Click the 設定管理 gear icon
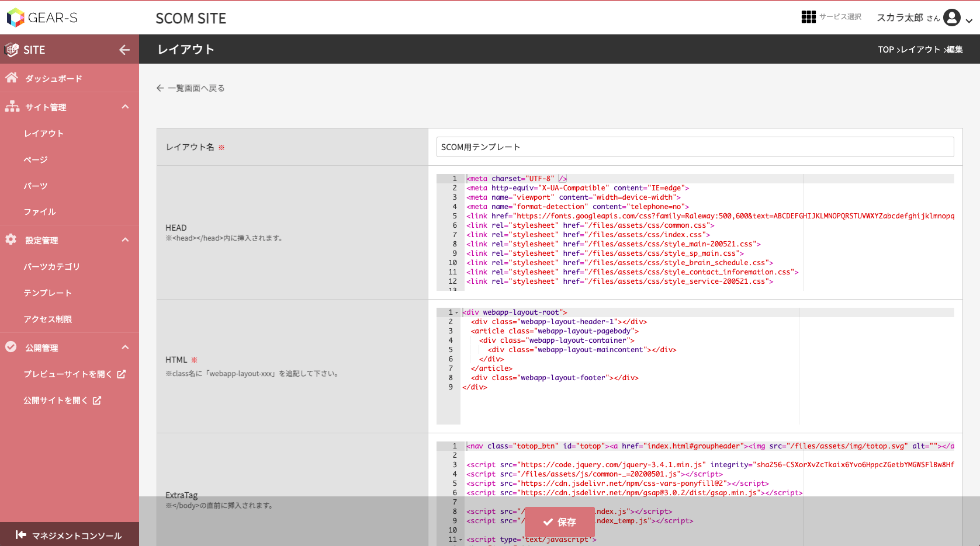The image size is (980, 546). click(x=11, y=239)
